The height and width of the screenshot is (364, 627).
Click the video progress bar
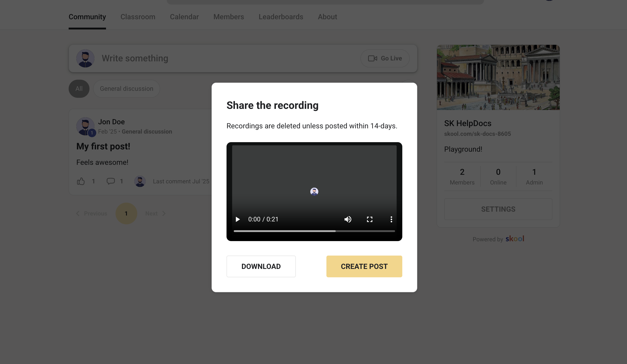[x=314, y=231]
